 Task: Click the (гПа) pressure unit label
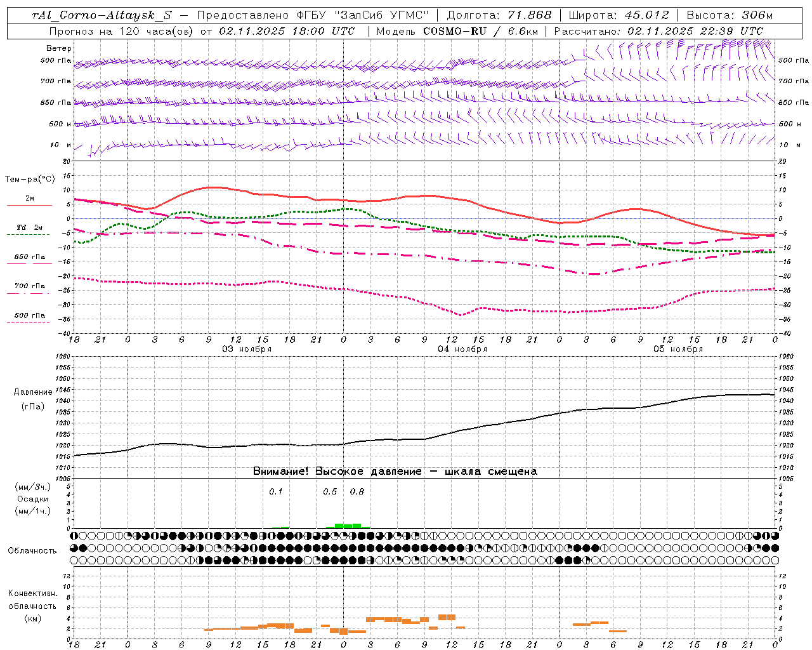33,407
